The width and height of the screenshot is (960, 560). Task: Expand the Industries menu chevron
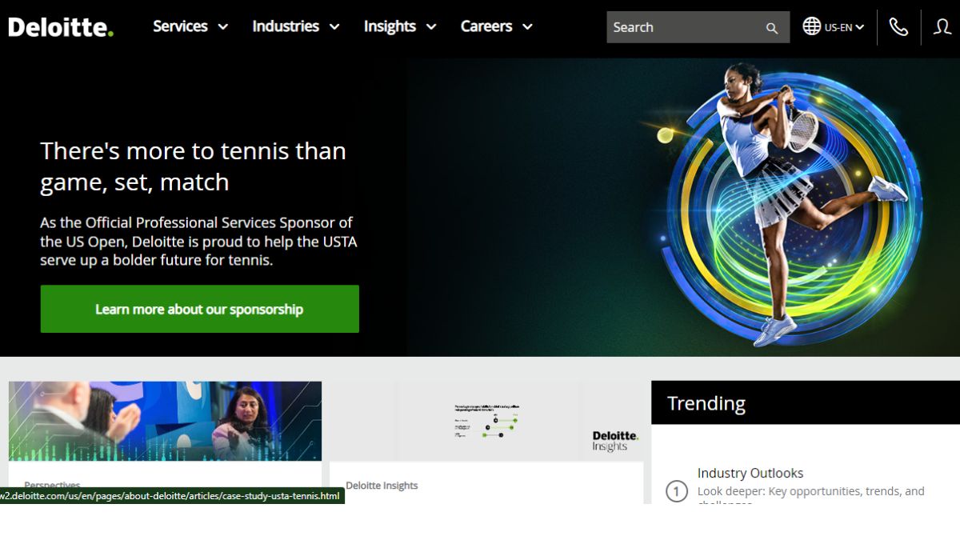pos(334,27)
